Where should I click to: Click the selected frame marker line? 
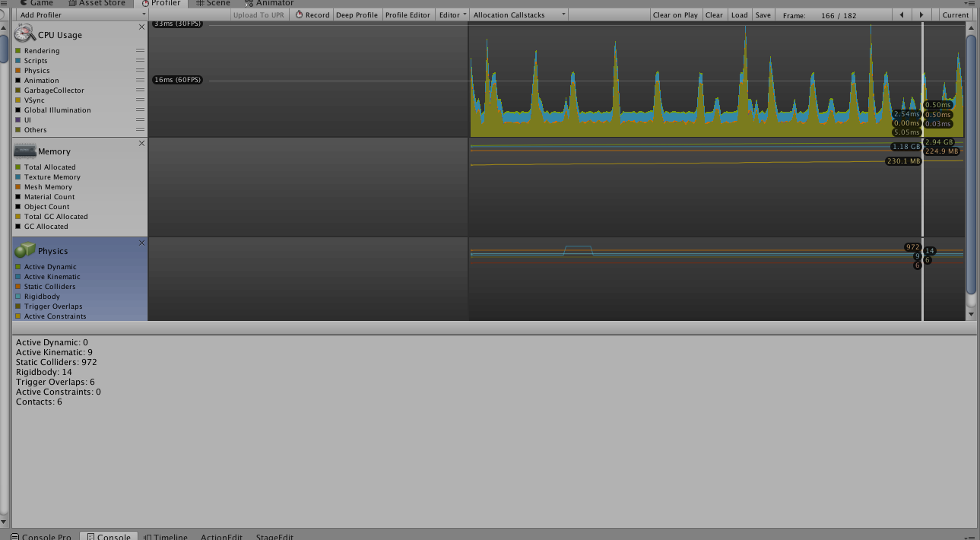922,171
